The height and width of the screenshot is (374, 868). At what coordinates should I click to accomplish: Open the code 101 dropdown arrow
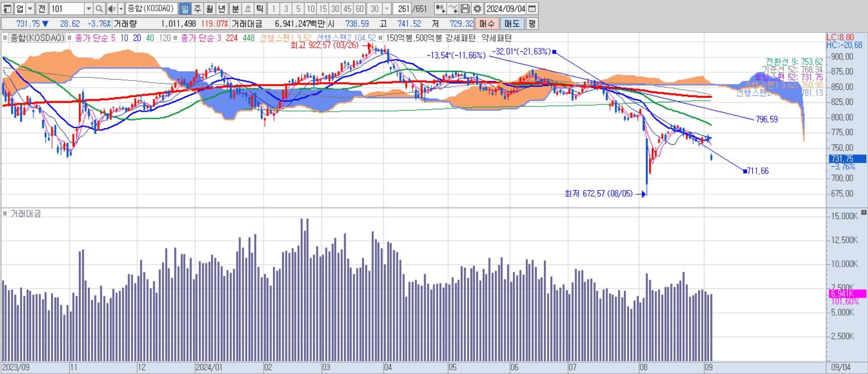[88, 9]
